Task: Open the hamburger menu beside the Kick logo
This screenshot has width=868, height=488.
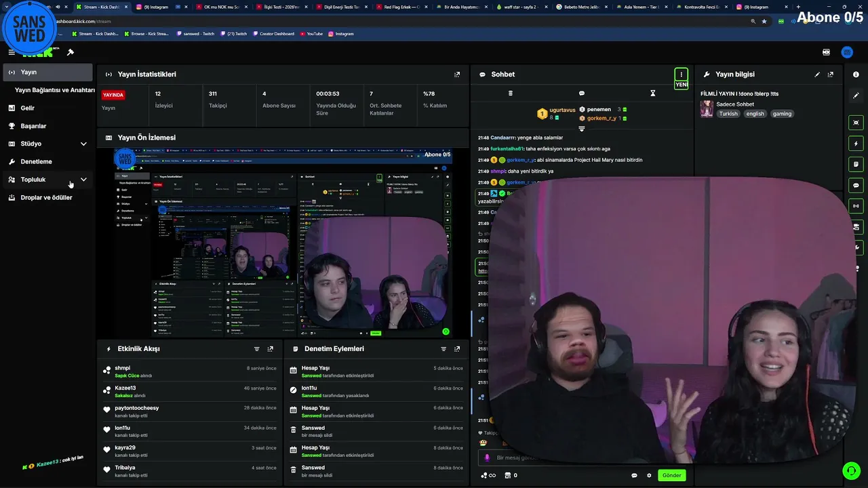Action: point(12,52)
